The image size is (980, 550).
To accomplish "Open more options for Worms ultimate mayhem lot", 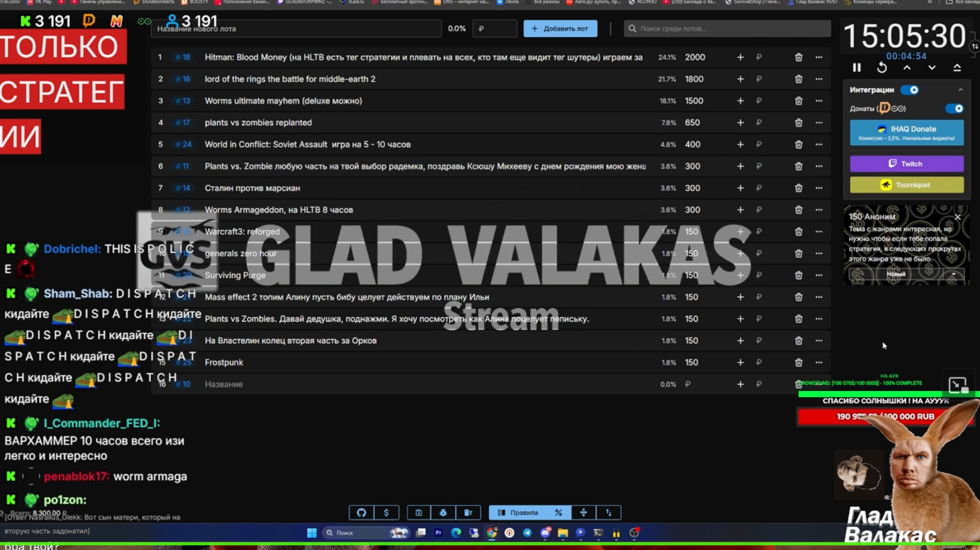I will (x=819, y=101).
